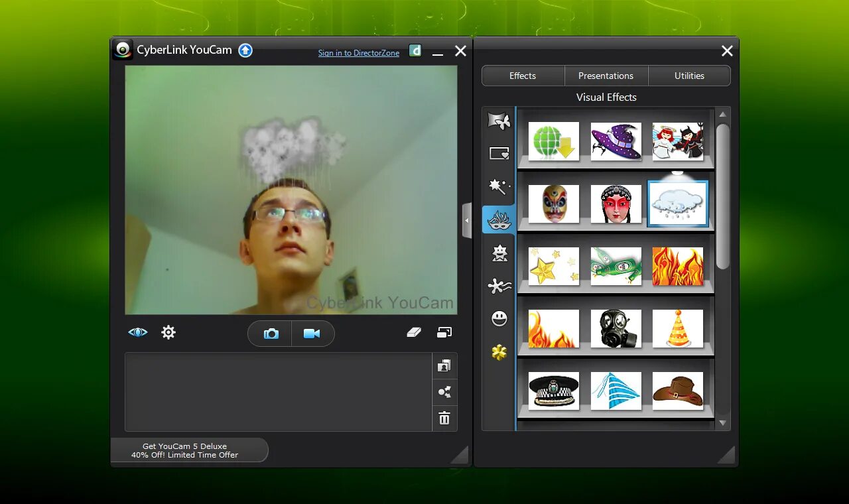
Task: Click the effects list scroll down arrow
Action: [x=723, y=423]
